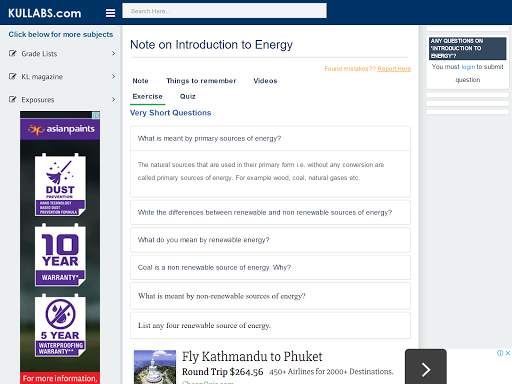
Task: Click the bottom ad info icon
Action: (x=500, y=353)
